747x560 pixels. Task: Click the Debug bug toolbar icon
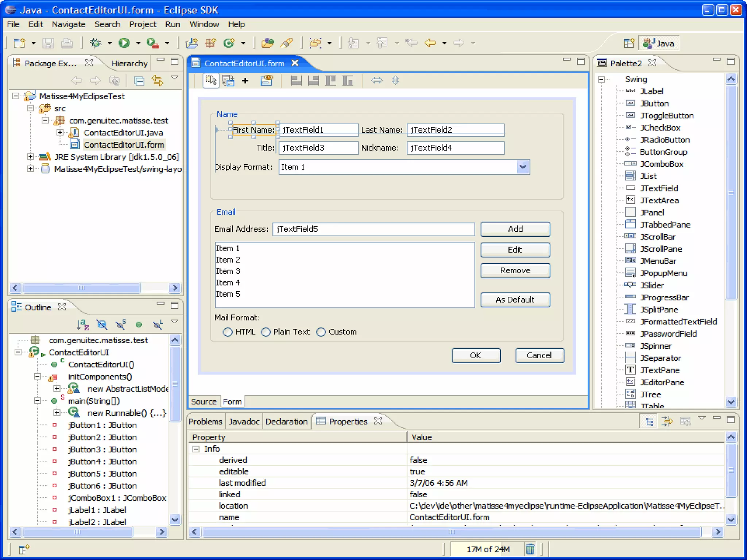[x=96, y=43]
